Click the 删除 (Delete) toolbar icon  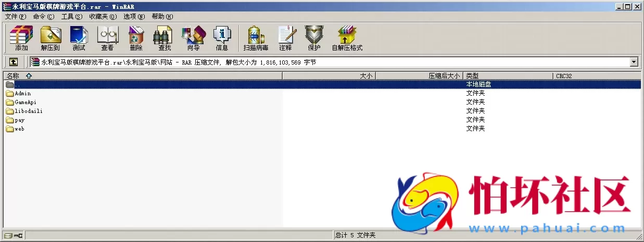click(136, 39)
